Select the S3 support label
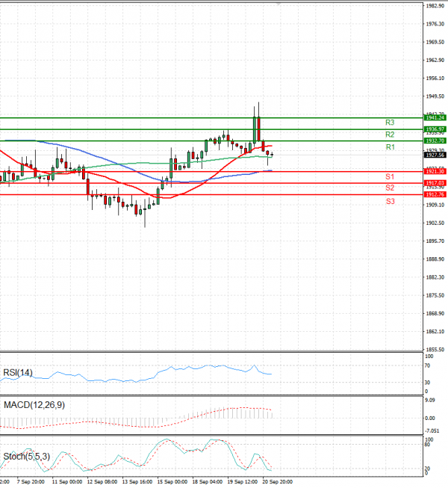Viewport: 448px width, 488px height. (x=390, y=202)
